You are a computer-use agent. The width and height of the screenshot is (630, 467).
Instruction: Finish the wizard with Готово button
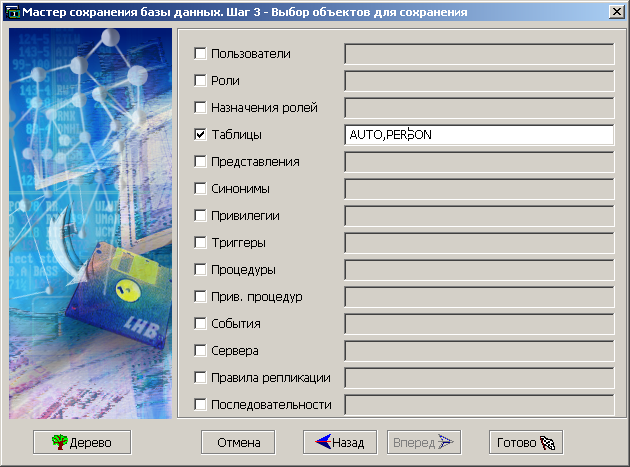[525, 442]
